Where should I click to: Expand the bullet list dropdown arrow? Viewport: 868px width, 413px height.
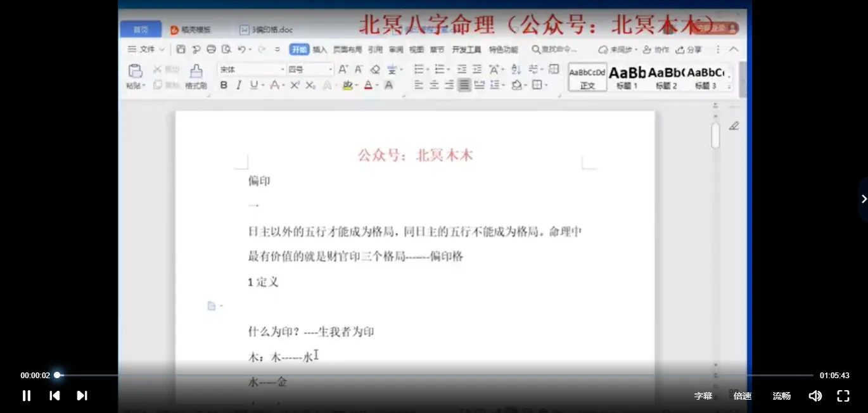pos(428,69)
